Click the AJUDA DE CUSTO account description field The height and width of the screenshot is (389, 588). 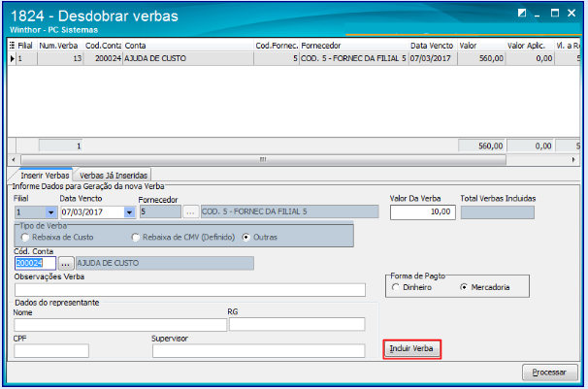[x=165, y=263]
